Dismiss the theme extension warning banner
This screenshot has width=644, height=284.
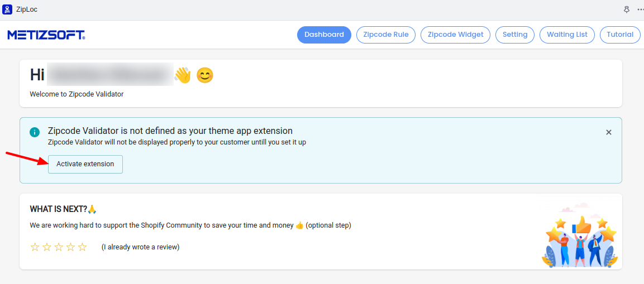(x=609, y=132)
